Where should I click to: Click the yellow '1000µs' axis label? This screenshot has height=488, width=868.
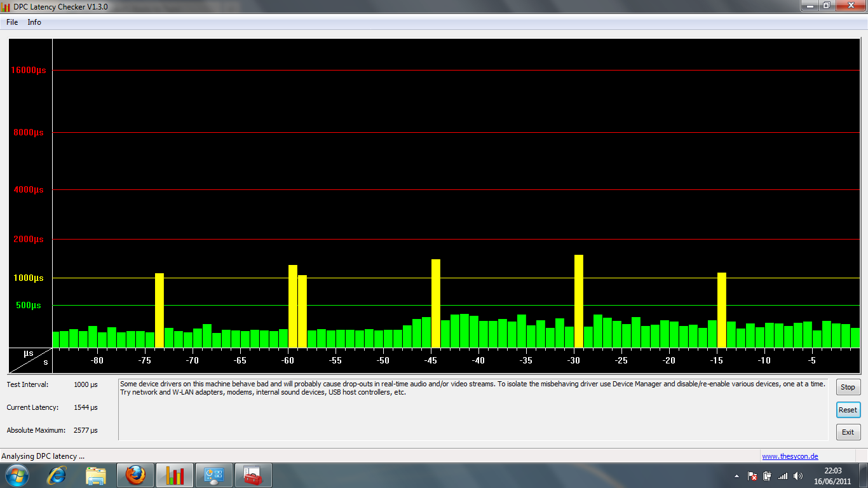[29, 278]
